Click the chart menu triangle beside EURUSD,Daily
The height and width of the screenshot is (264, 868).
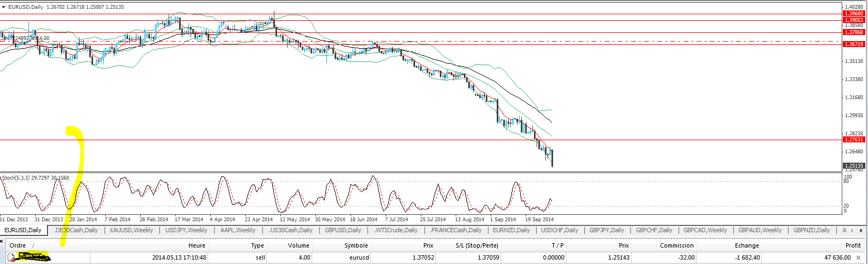[x=3, y=7]
